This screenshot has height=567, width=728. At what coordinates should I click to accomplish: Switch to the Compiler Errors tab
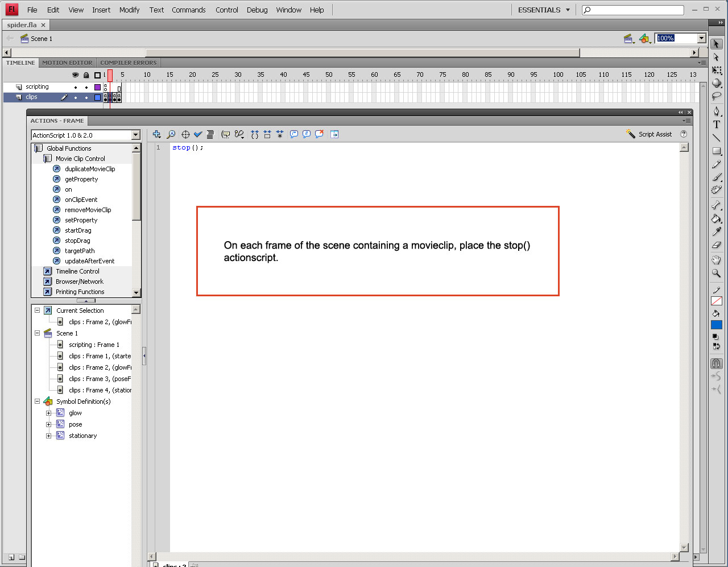[129, 63]
